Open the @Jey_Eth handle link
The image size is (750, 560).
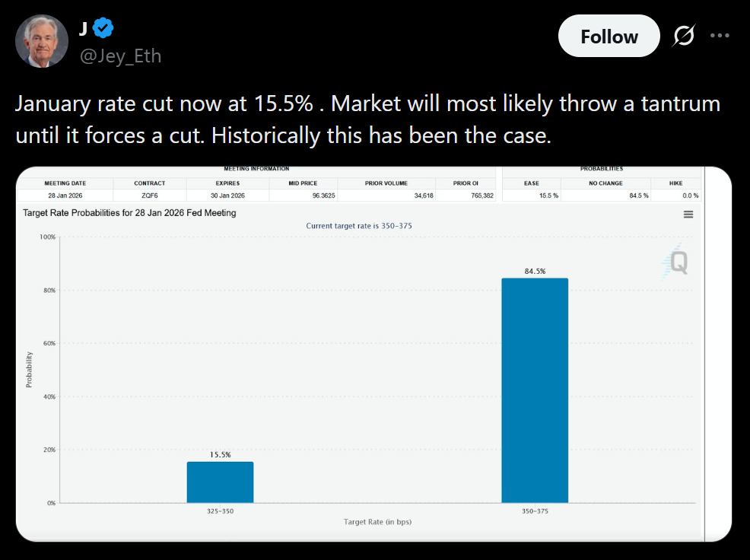[x=120, y=56]
